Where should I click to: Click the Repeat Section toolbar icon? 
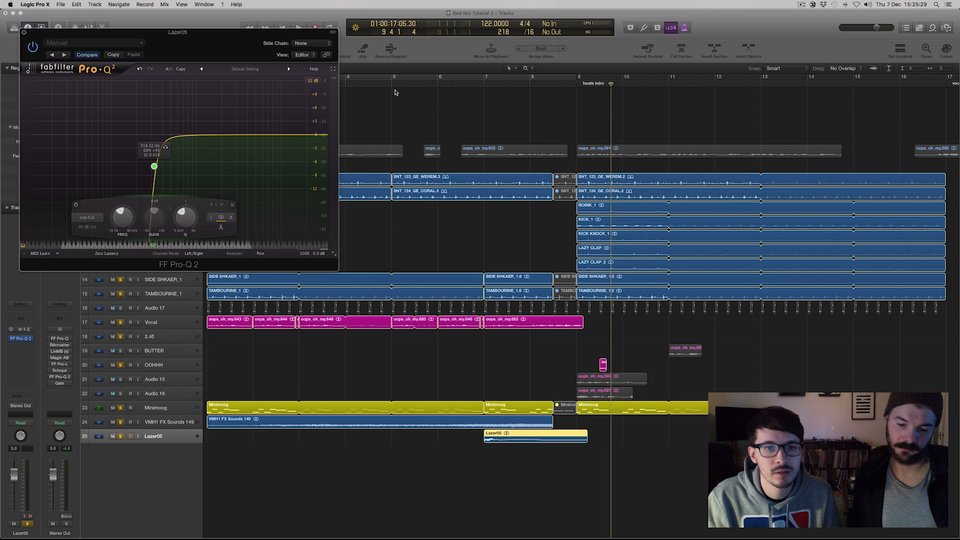(647, 50)
